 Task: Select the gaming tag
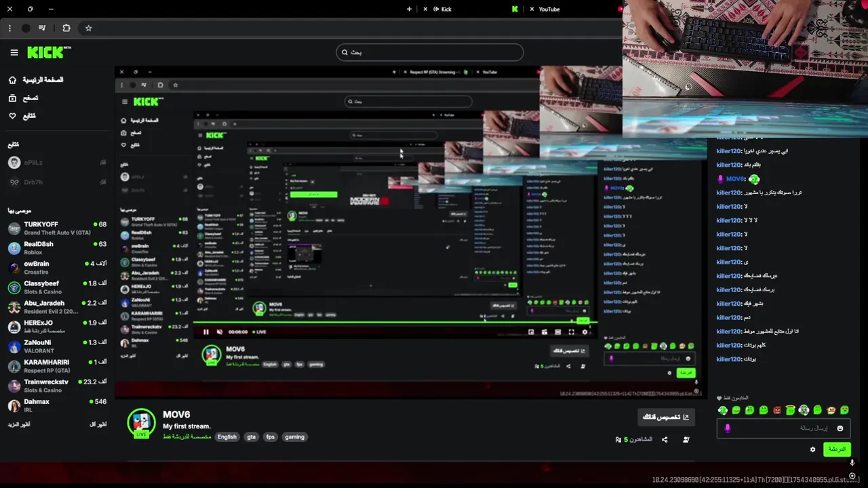click(x=295, y=437)
